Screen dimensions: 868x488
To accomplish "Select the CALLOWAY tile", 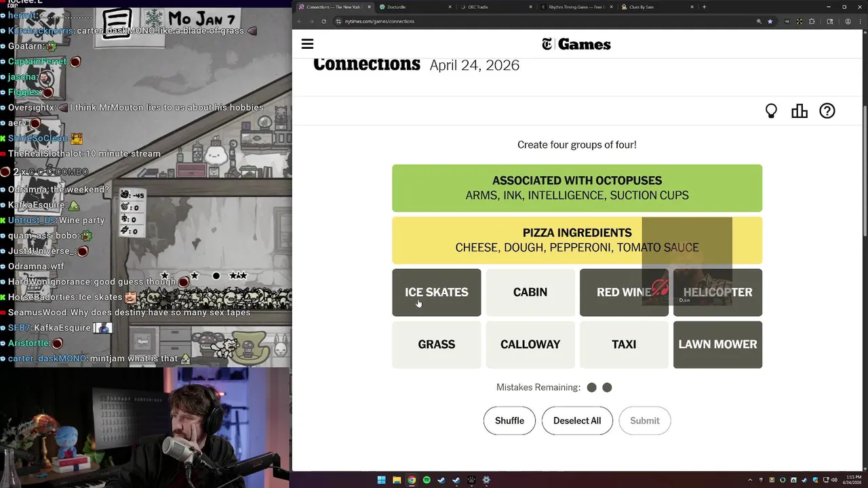I will click(530, 344).
